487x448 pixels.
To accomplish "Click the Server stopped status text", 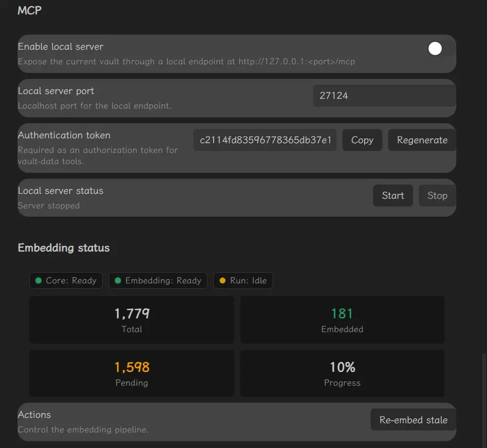I will click(49, 205).
